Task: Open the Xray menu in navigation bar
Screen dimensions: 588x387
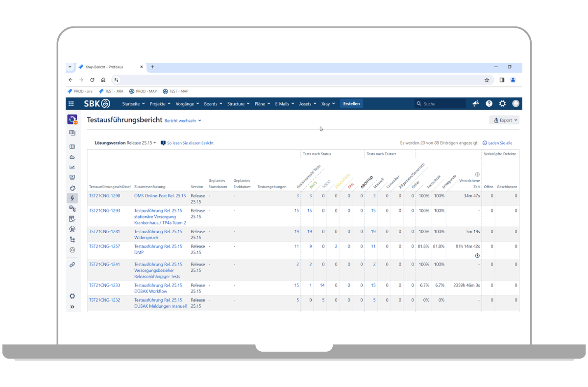Action: point(328,104)
